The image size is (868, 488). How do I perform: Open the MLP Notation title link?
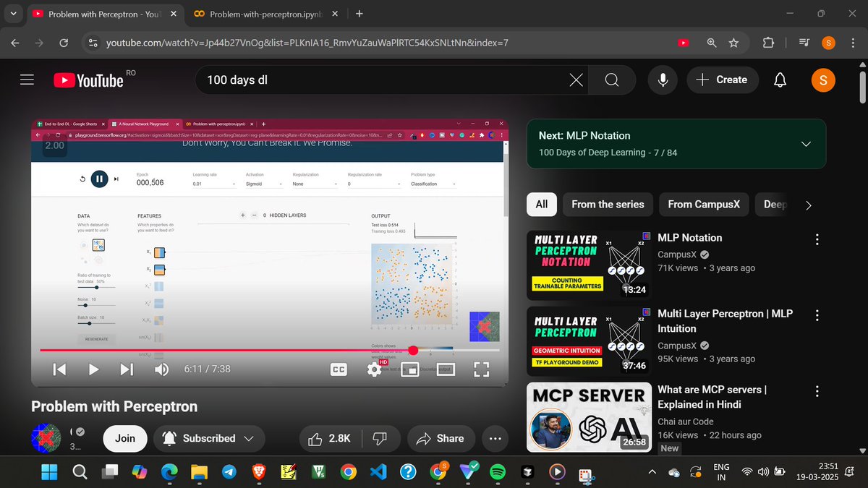[689, 238]
